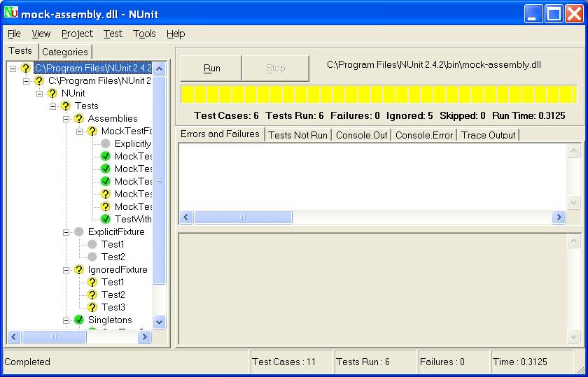
Task: Open the Test menu
Action: pyautogui.click(x=113, y=34)
